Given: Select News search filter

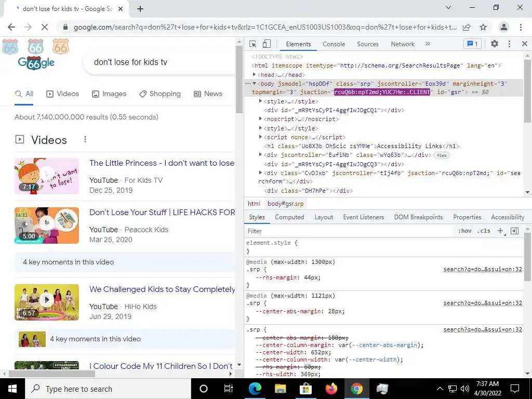Looking at the screenshot, I should click(x=208, y=94).
